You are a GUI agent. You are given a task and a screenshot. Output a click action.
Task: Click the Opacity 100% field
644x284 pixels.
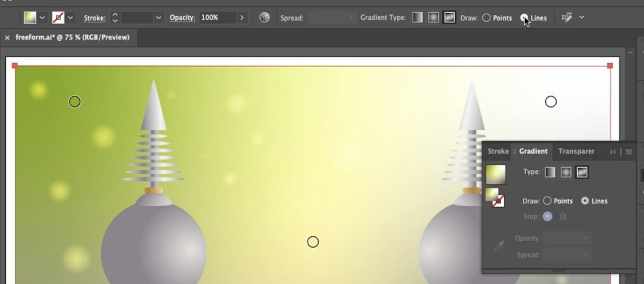coord(217,17)
